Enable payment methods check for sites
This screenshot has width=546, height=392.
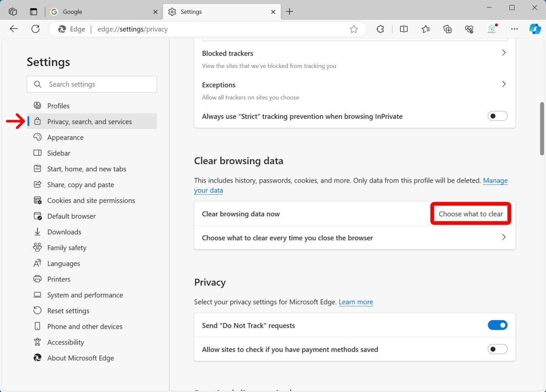click(497, 349)
